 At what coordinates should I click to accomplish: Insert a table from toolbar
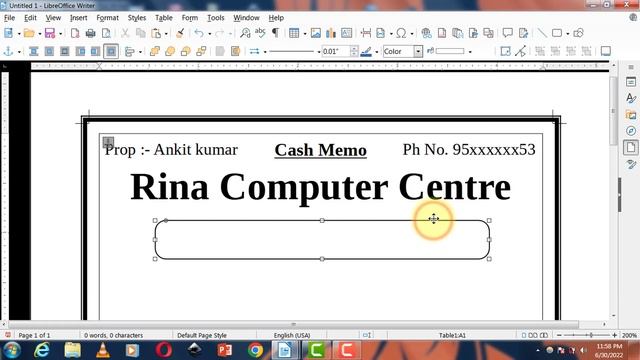click(x=294, y=33)
